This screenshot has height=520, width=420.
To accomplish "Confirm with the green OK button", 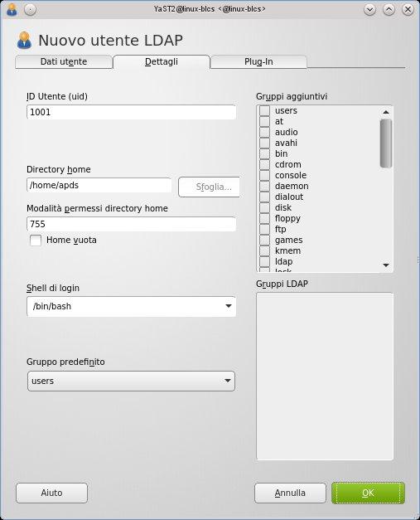I will click(368, 493).
